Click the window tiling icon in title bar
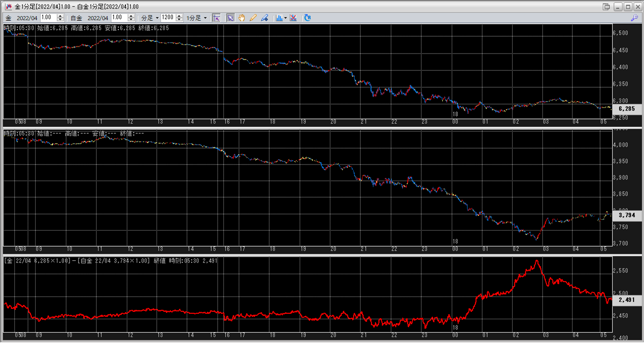The width and height of the screenshot is (644, 343). click(606, 6)
